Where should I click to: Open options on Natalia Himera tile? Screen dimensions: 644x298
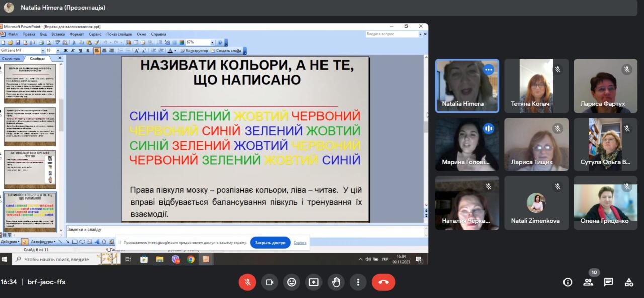[488, 70]
